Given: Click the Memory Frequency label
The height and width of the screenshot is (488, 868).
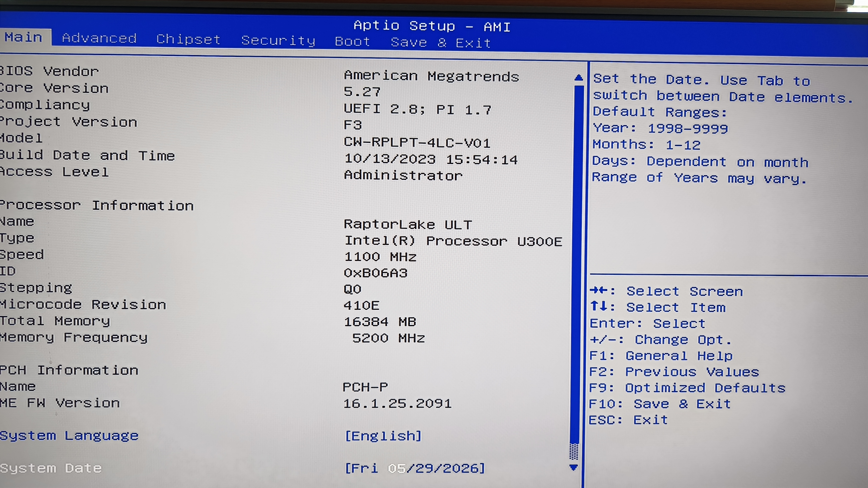Looking at the screenshot, I should pyautogui.click(x=74, y=337).
